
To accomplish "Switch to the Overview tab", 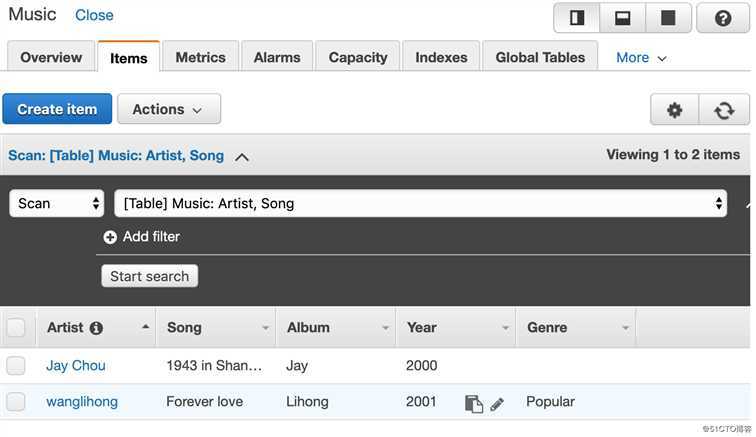I will [51, 57].
